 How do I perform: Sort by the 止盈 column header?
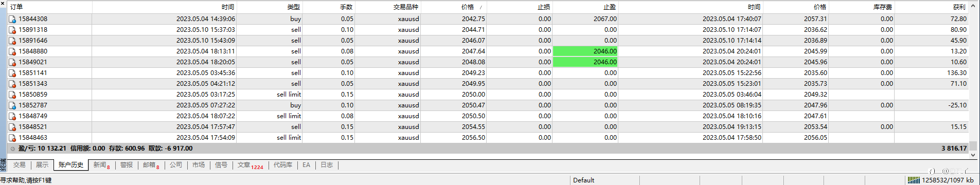pyautogui.click(x=585, y=7)
